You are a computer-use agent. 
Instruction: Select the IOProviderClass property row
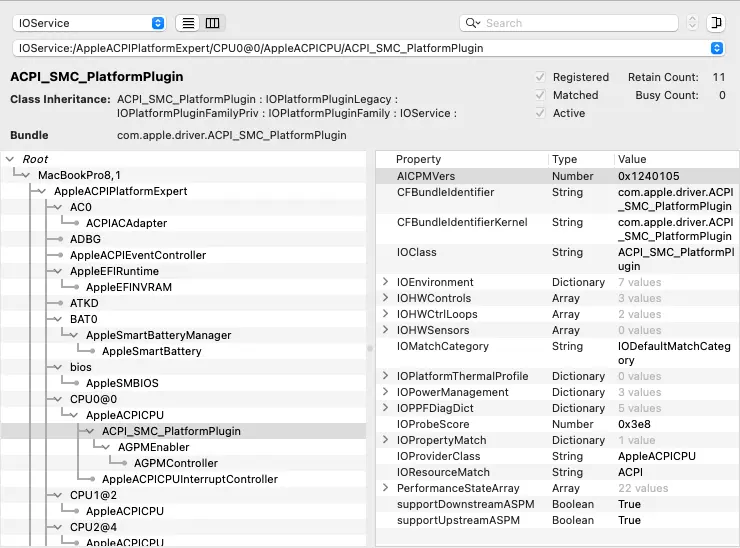(x=557, y=456)
